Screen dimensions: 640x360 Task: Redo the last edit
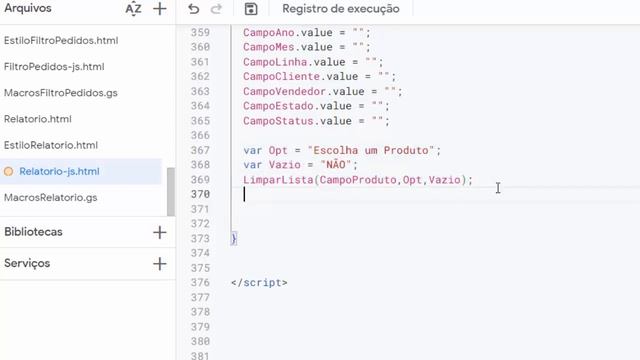(x=216, y=9)
